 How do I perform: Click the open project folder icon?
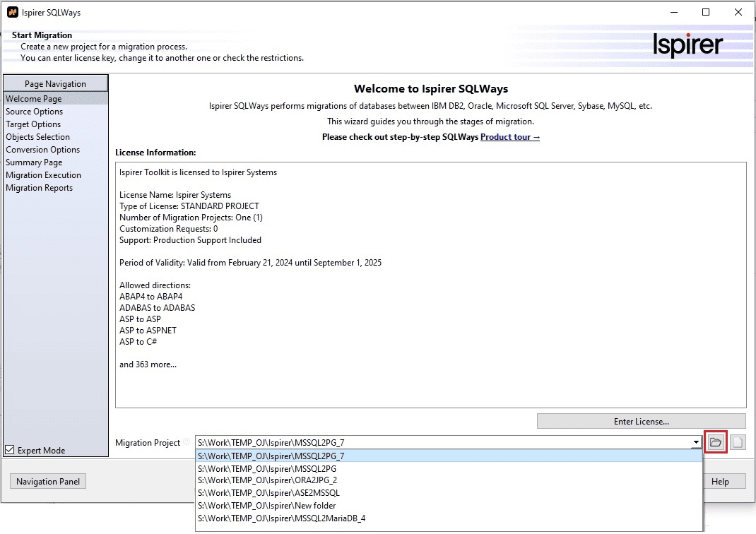[x=716, y=442]
